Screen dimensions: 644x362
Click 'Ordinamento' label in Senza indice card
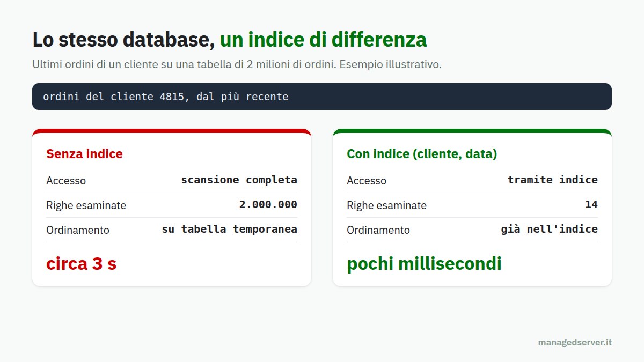tap(78, 230)
